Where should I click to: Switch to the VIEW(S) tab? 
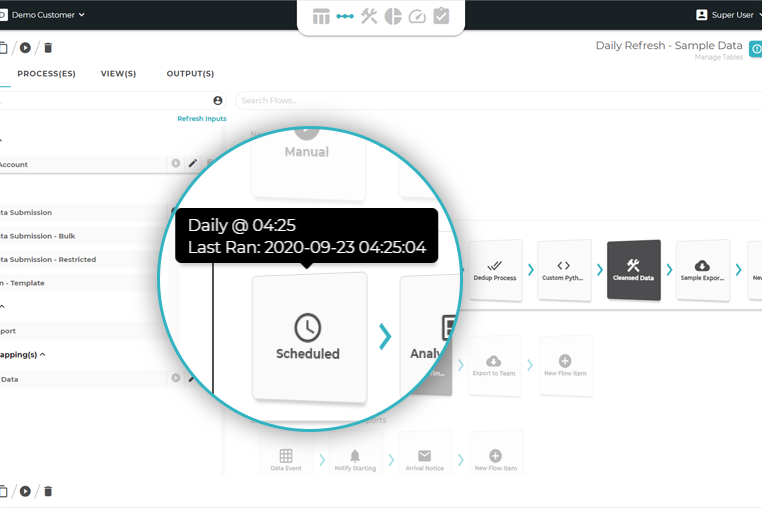pos(118,74)
